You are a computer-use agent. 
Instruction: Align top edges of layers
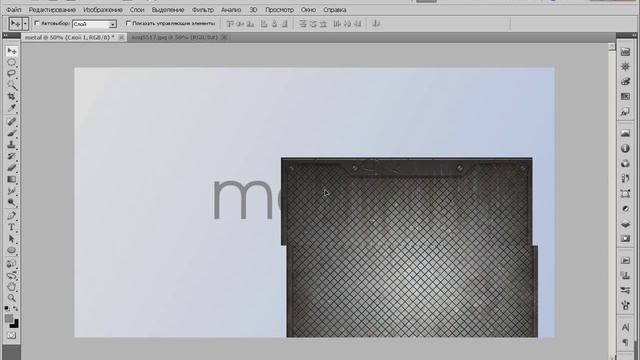230,24
